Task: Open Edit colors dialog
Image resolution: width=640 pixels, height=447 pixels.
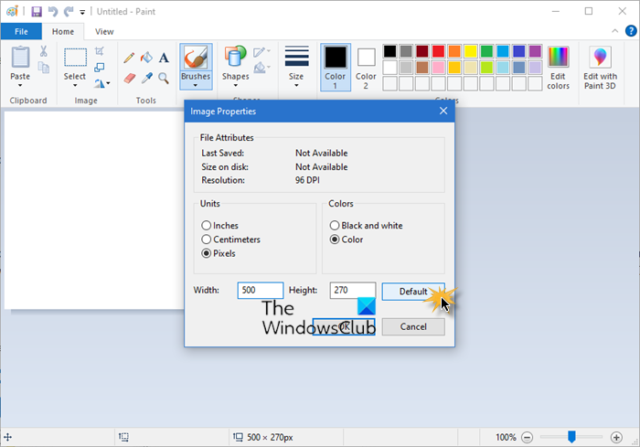Action: pyautogui.click(x=558, y=68)
